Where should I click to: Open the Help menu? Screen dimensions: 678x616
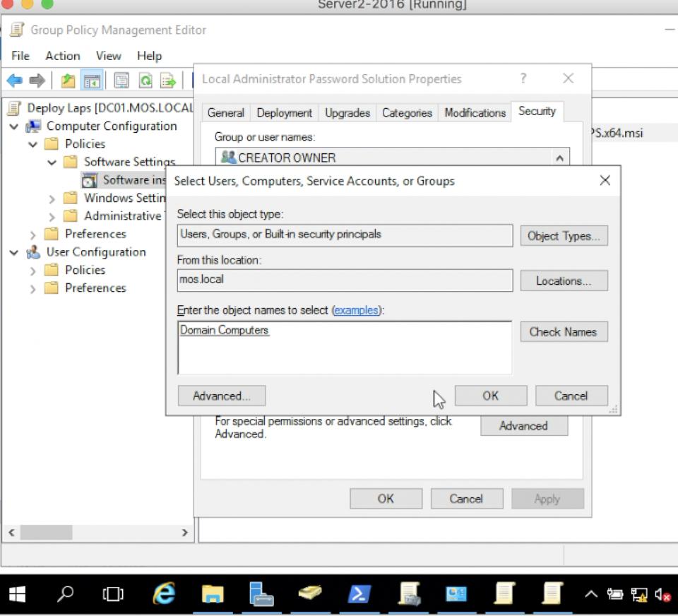pyautogui.click(x=149, y=56)
